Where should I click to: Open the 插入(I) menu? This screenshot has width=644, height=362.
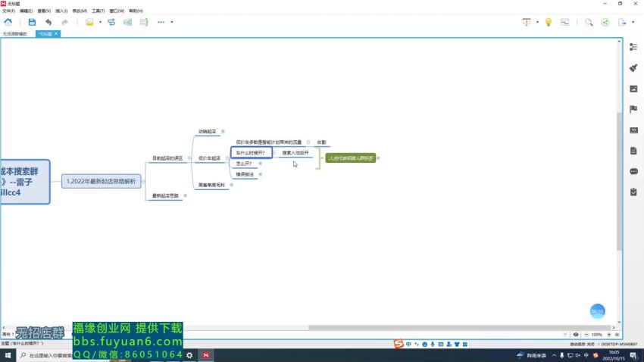pyautogui.click(x=61, y=11)
